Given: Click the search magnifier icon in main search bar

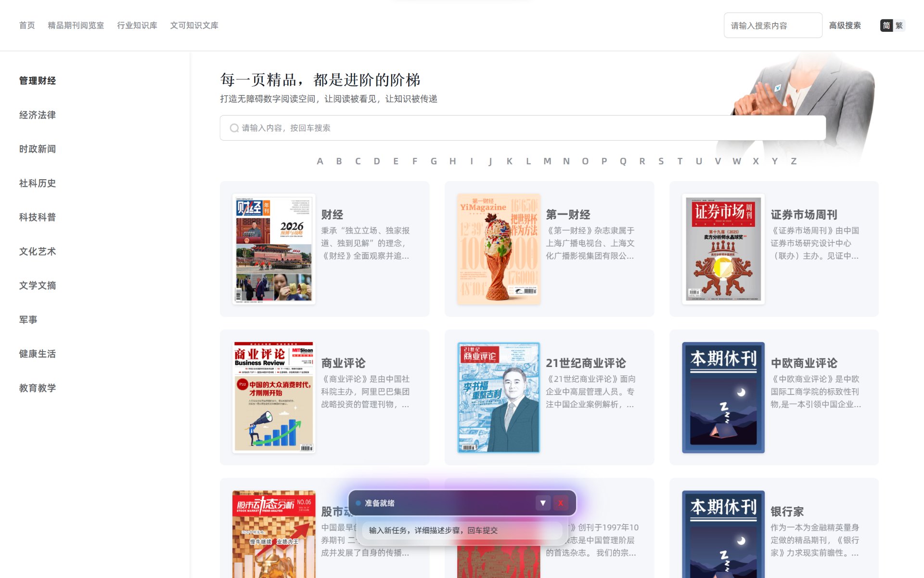Looking at the screenshot, I should (234, 128).
